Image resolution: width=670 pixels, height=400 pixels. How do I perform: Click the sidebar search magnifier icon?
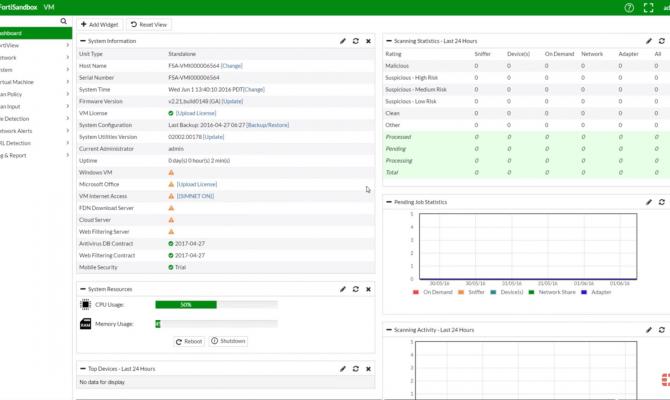[64, 21]
